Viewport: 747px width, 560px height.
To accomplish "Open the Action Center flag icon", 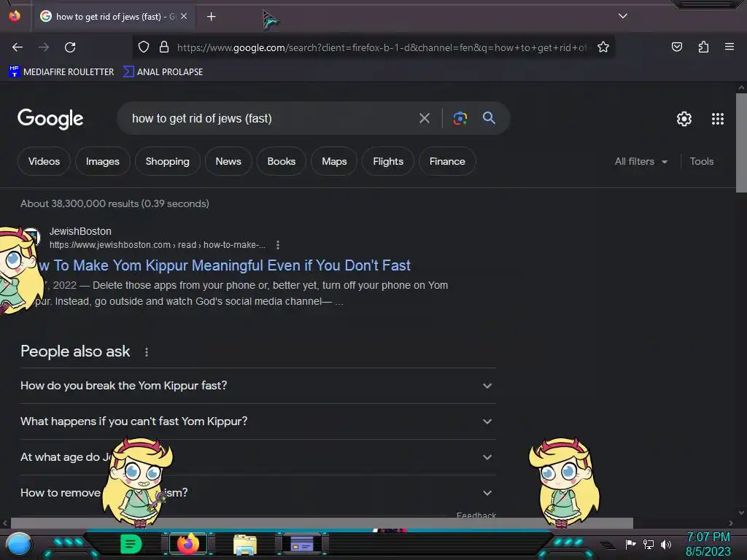I will pos(630,544).
